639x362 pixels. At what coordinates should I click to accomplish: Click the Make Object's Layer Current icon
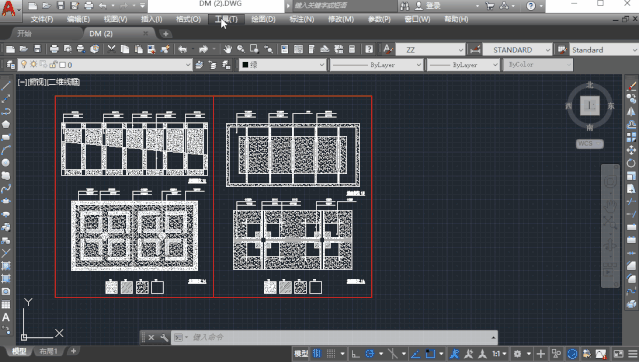pos(199,64)
